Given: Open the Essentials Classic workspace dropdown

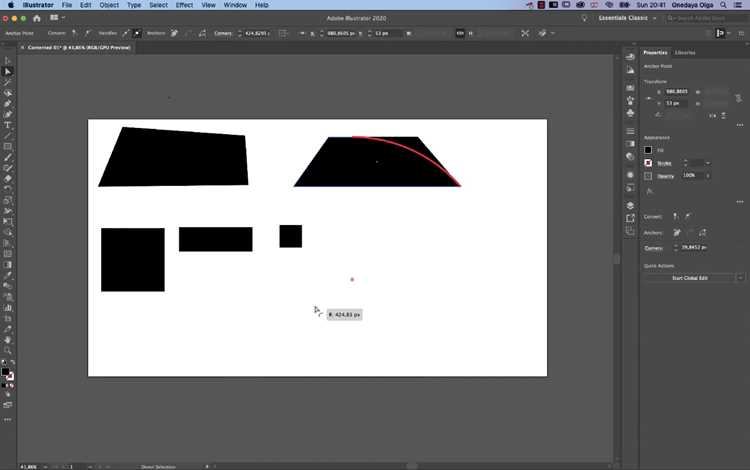Looking at the screenshot, I should [627, 18].
